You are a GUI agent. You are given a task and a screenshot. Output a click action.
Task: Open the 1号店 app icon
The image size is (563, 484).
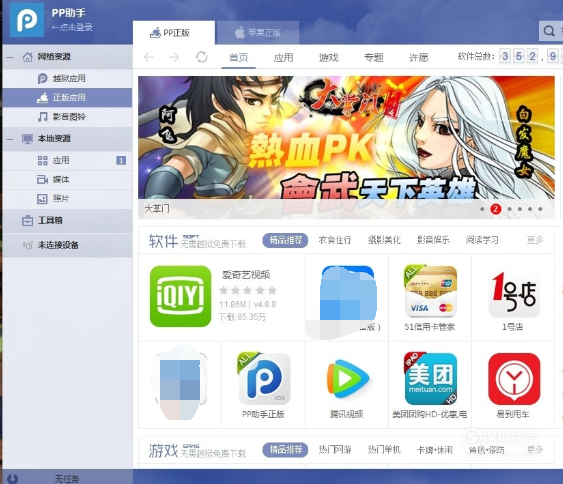tap(514, 291)
